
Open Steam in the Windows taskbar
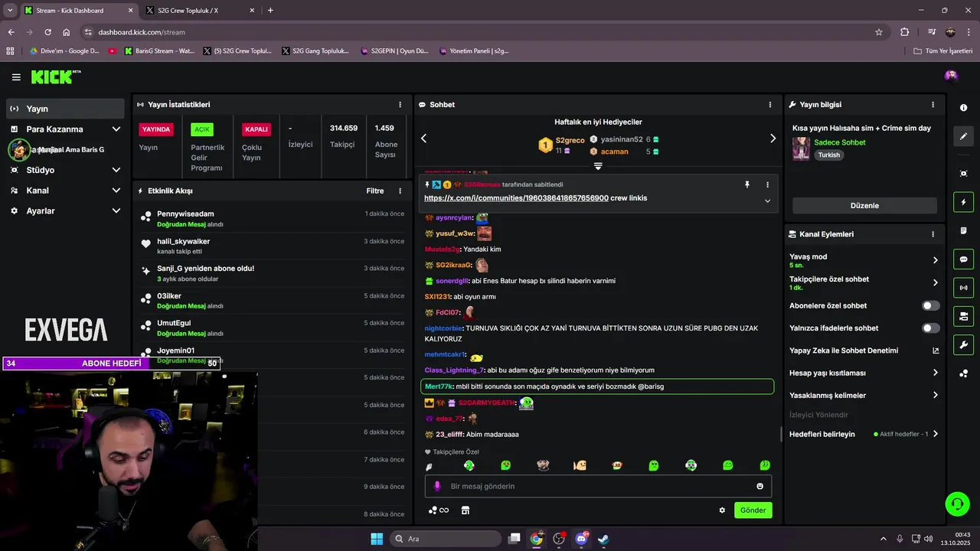tap(603, 539)
